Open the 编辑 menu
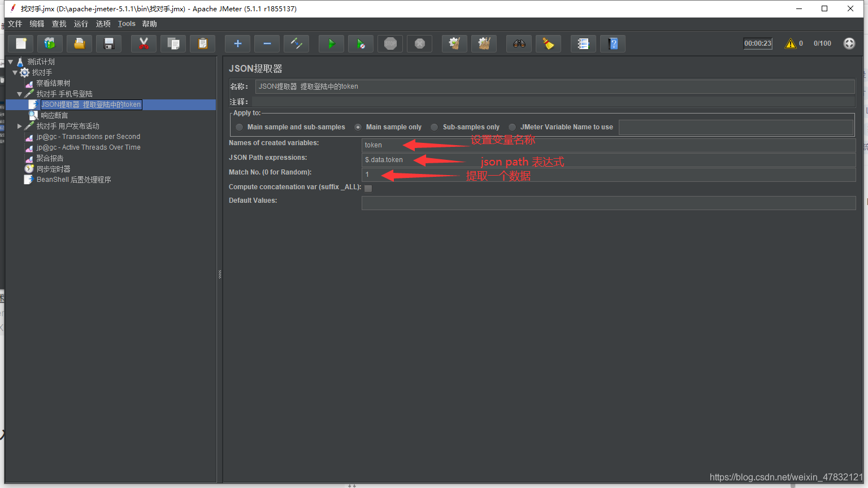 pyautogui.click(x=37, y=24)
